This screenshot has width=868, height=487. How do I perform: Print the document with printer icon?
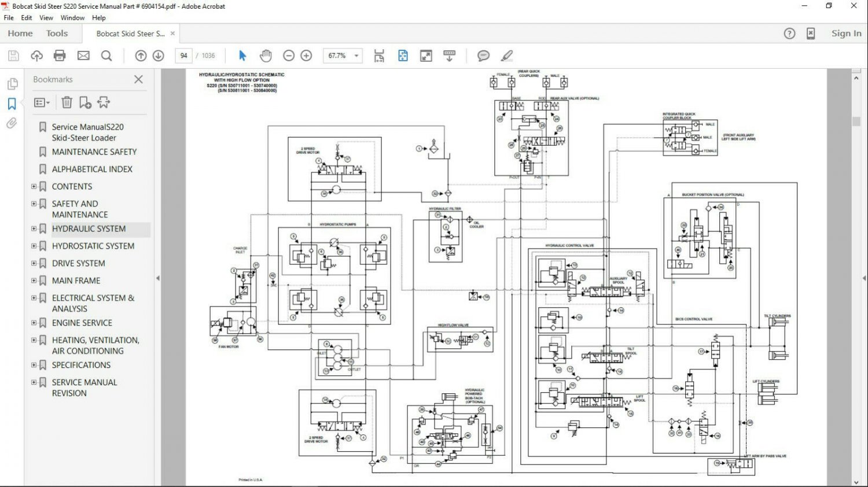click(x=60, y=56)
